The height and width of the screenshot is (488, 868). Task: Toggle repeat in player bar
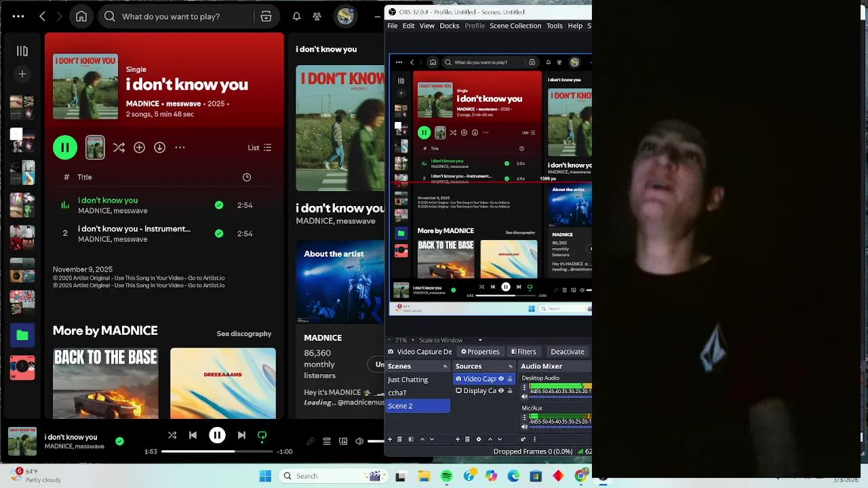point(262,435)
